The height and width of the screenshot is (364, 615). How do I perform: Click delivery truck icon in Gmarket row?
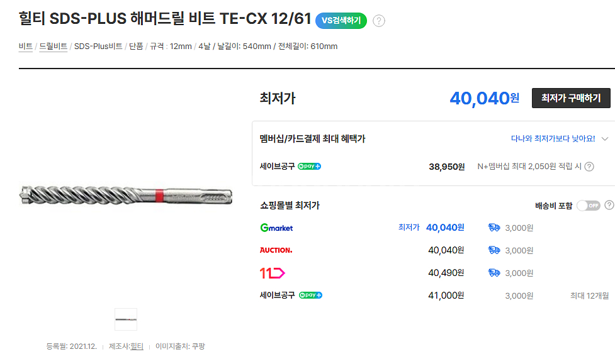tap(494, 228)
